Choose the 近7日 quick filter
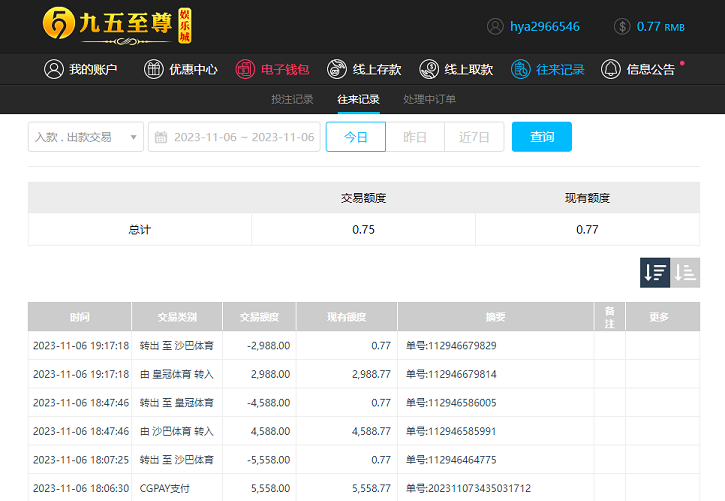The image size is (725, 501). (x=474, y=137)
